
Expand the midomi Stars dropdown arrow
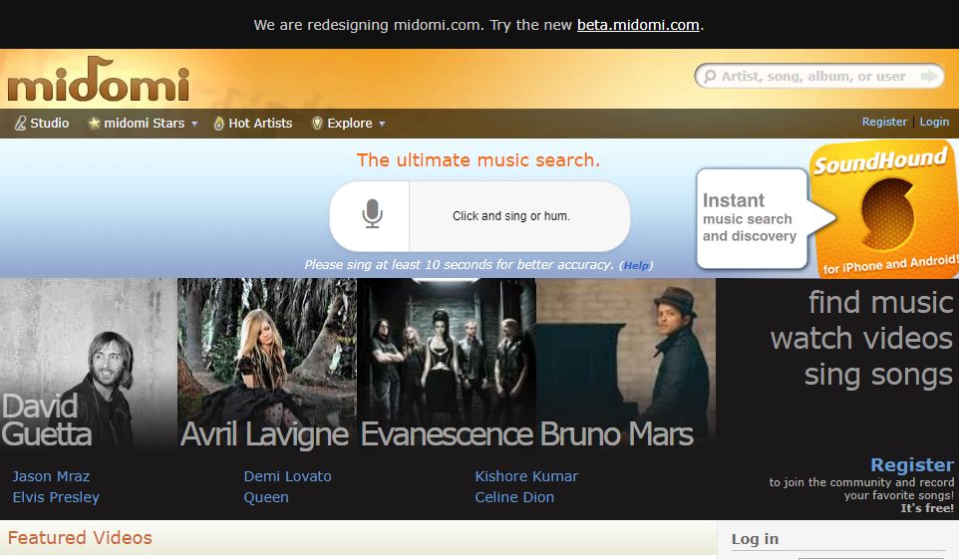pyautogui.click(x=194, y=124)
